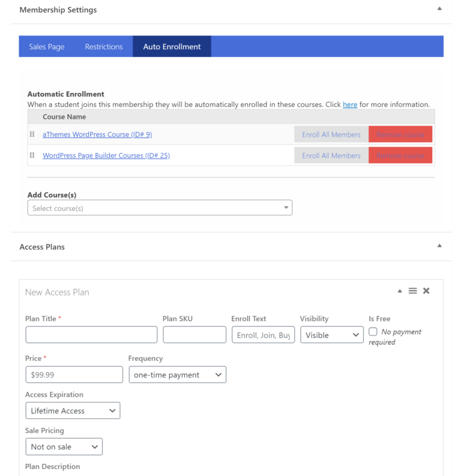The image size is (461, 476).
Task: Open the Frequency one-time payment dropdown
Action: coord(177,375)
